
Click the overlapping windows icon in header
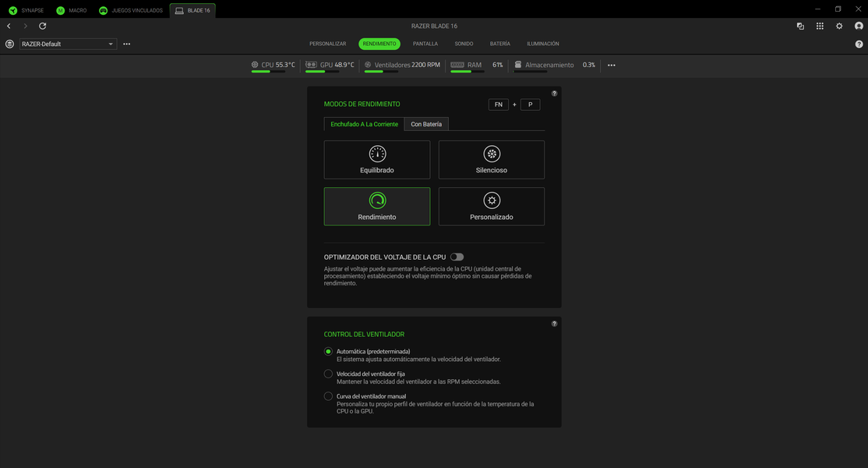point(800,26)
